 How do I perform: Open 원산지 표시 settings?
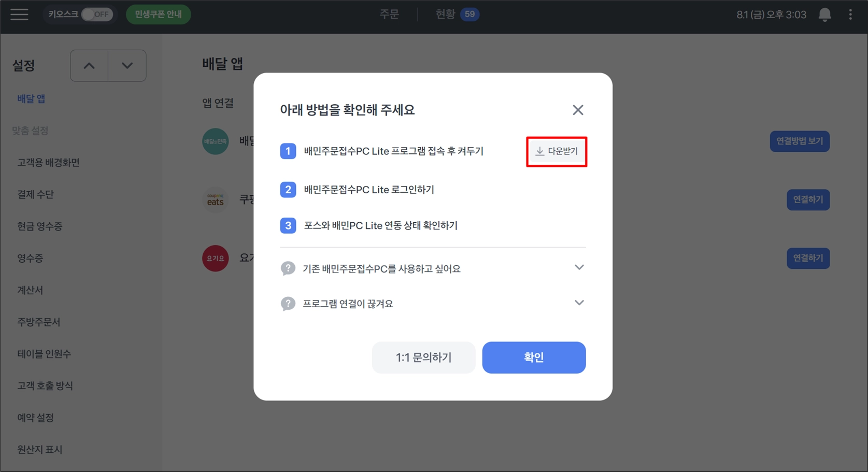tap(40, 450)
